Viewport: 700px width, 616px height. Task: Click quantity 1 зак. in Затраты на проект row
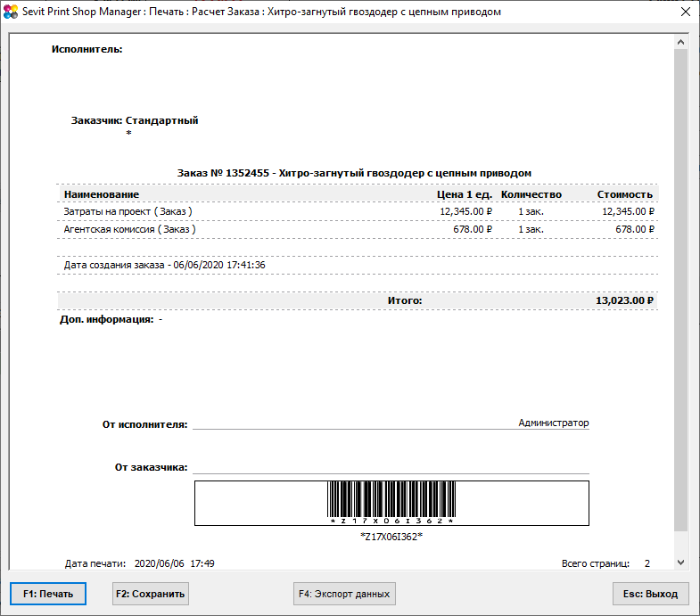[531, 211]
